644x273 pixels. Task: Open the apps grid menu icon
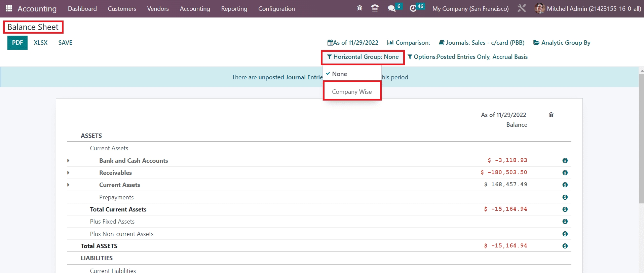[9, 8]
